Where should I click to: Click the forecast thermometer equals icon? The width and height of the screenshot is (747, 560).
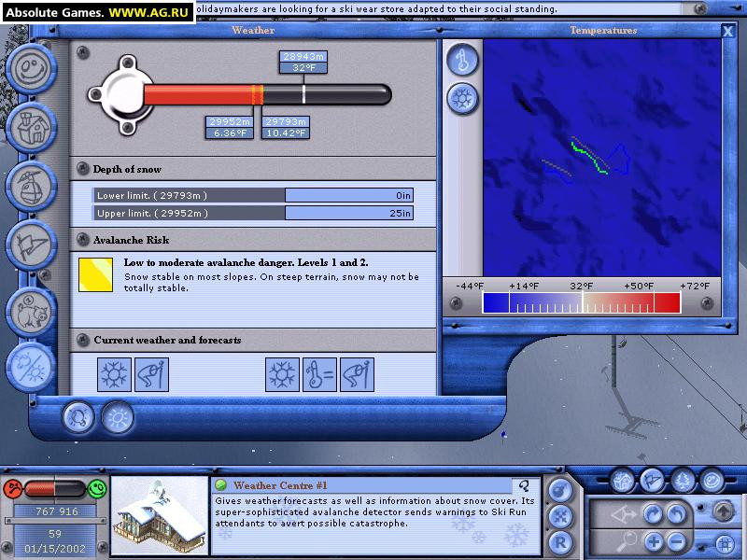tap(319, 375)
